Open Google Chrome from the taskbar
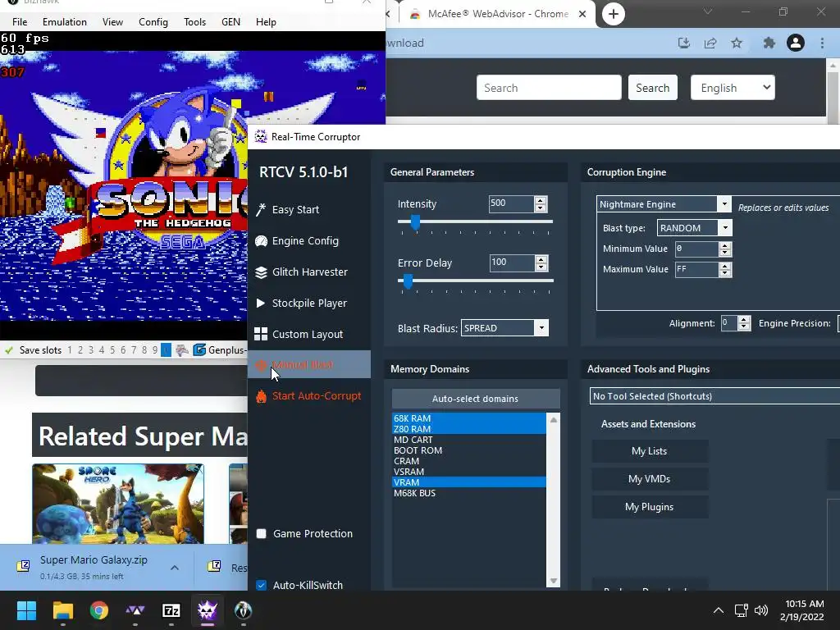Image resolution: width=840 pixels, height=630 pixels. (x=99, y=610)
